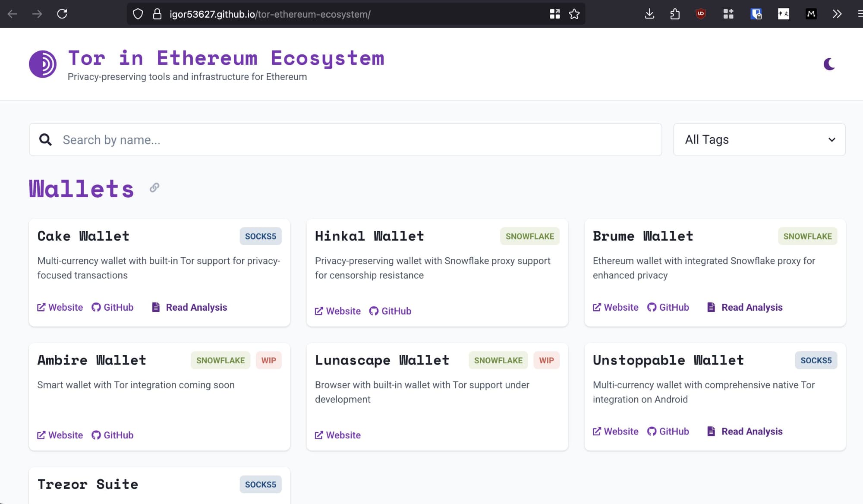Click the Tor onion logo icon
Image resolution: width=863 pixels, height=504 pixels.
click(42, 64)
